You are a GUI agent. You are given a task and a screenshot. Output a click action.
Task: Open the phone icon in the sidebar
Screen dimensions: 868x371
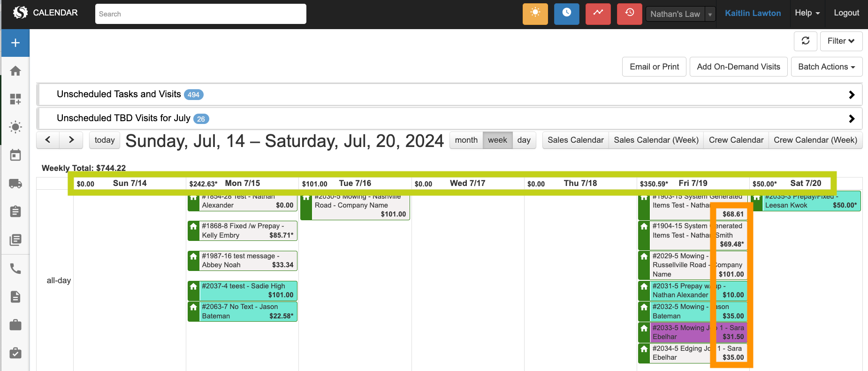click(15, 269)
